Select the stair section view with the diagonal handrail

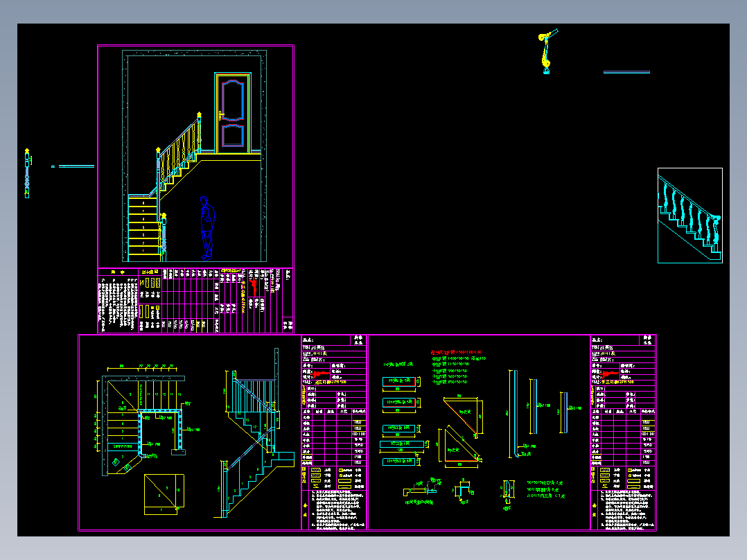[x=252, y=432]
